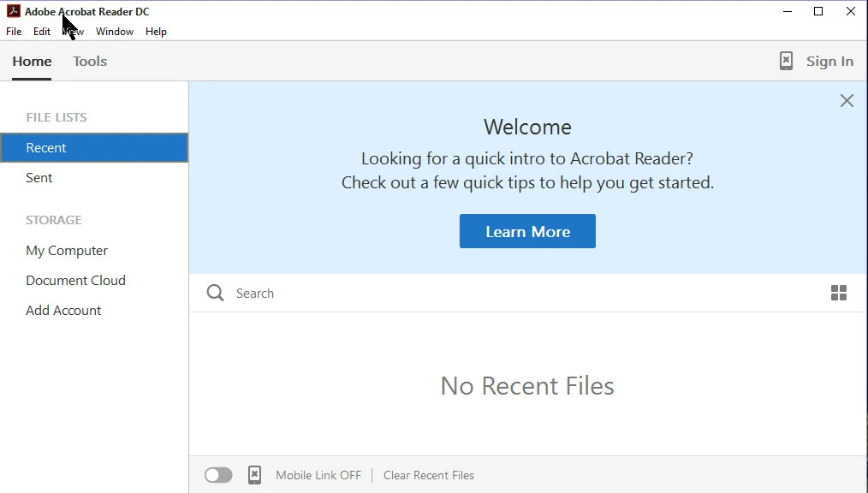The height and width of the screenshot is (493, 868).
Task: Click the search magnifier icon
Action: (215, 293)
